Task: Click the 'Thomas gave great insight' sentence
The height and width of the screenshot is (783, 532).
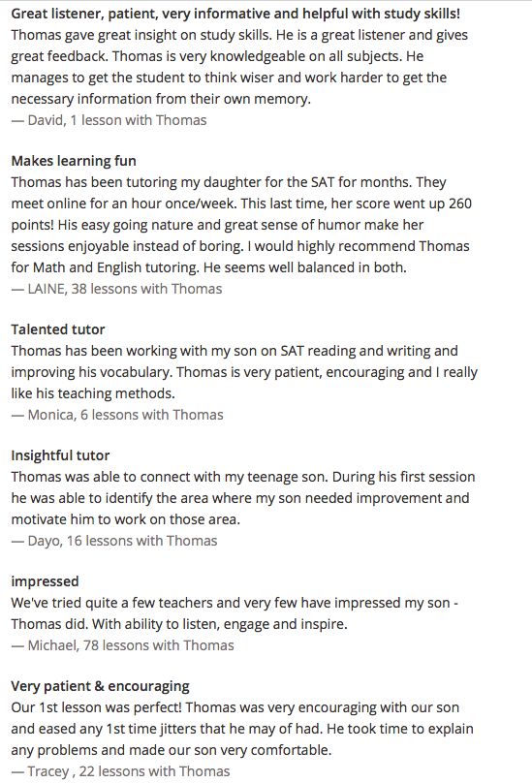Action: 141,35
